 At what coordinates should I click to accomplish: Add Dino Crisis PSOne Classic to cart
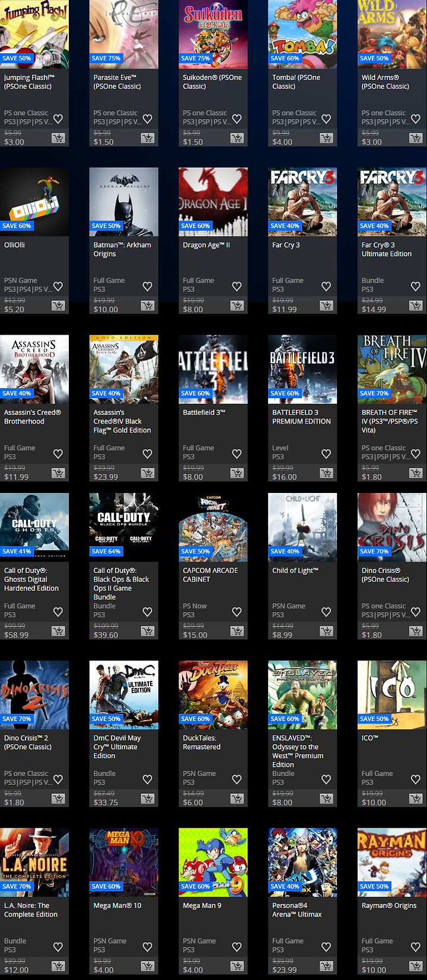coord(416,631)
